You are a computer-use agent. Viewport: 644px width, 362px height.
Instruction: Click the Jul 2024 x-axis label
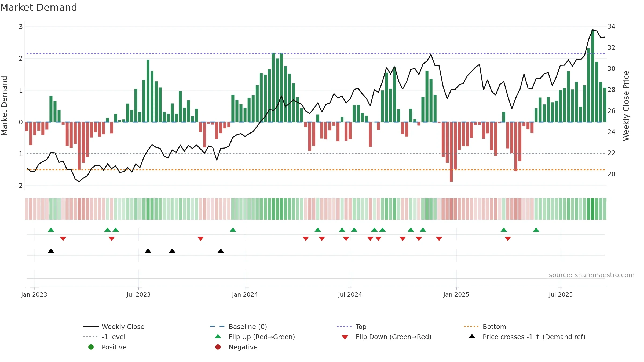point(350,294)
